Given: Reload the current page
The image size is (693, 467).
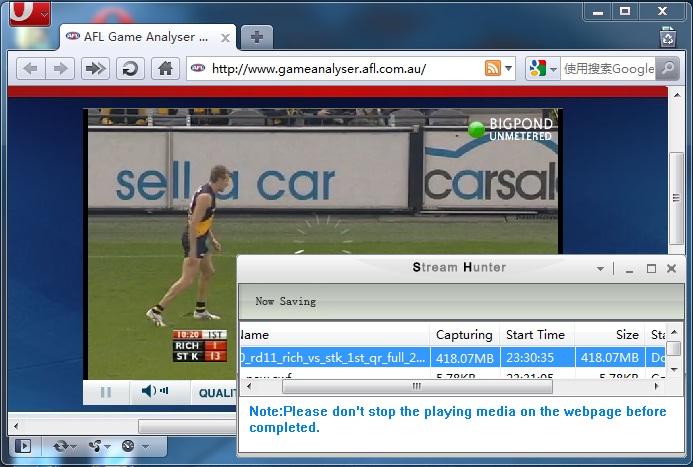Looking at the screenshot, I should 130,68.
